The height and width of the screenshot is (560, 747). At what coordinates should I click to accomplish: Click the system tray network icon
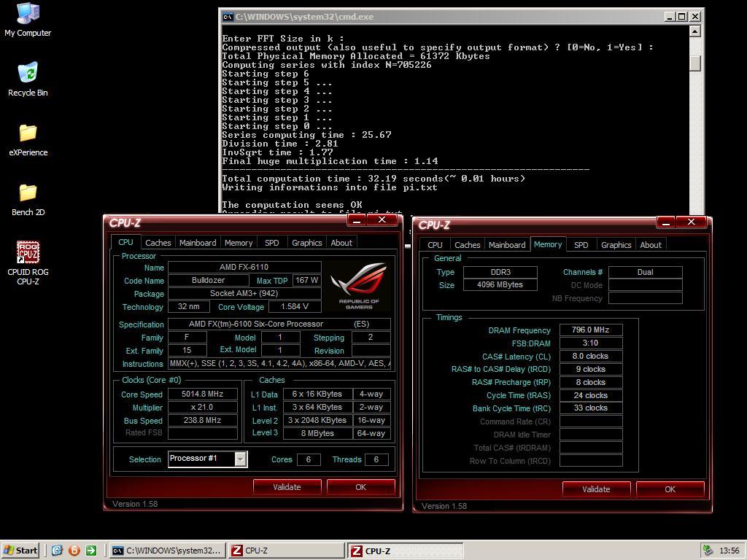coord(708,551)
